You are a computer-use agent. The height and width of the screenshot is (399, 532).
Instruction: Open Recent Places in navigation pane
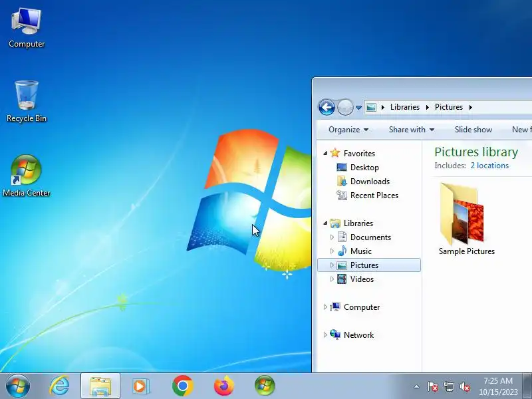tap(374, 196)
